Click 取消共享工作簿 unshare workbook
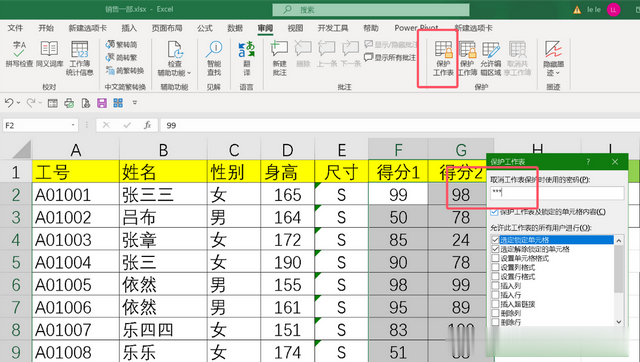The height and width of the screenshot is (362, 640). coord(518,58)
